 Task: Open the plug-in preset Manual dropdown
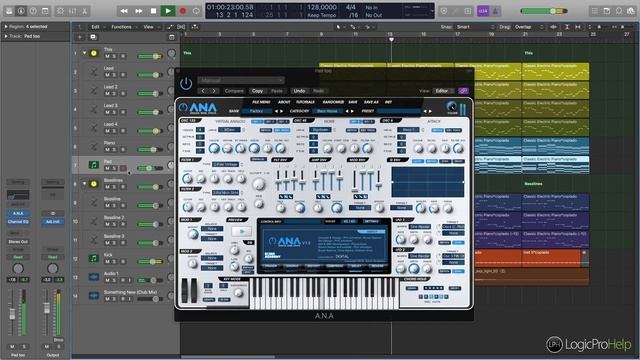[241, 80]
